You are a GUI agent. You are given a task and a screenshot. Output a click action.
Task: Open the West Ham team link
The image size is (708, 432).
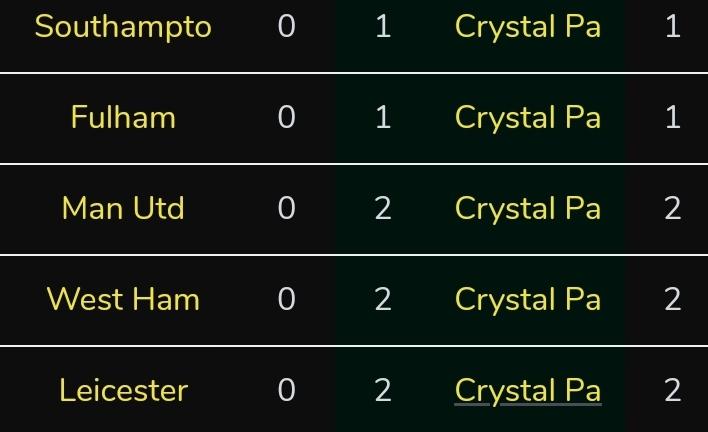click(x=123, y=299)
